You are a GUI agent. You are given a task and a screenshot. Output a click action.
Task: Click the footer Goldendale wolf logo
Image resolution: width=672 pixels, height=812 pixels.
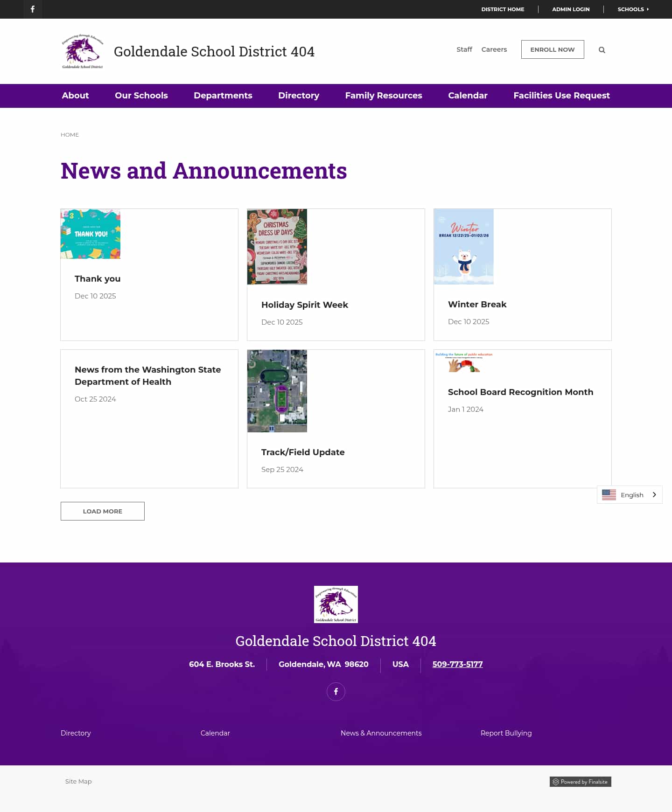click(x=336, y=604)
